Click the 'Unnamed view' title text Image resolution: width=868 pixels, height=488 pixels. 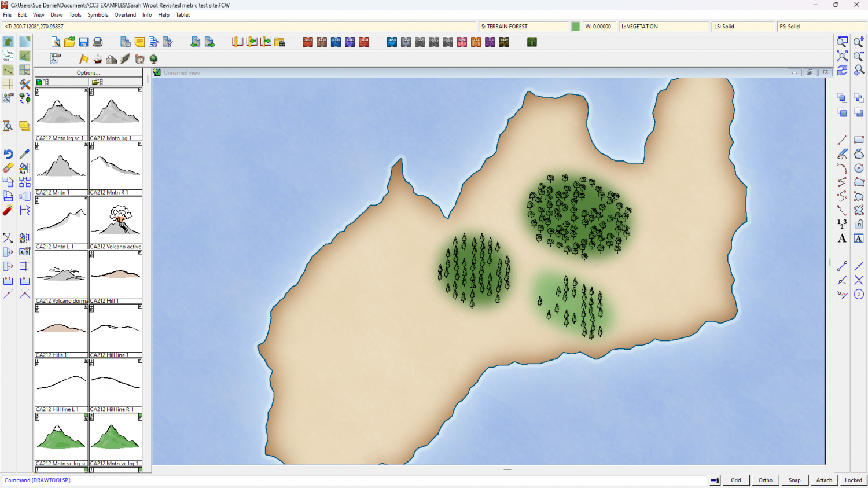(x=182, y=73)
